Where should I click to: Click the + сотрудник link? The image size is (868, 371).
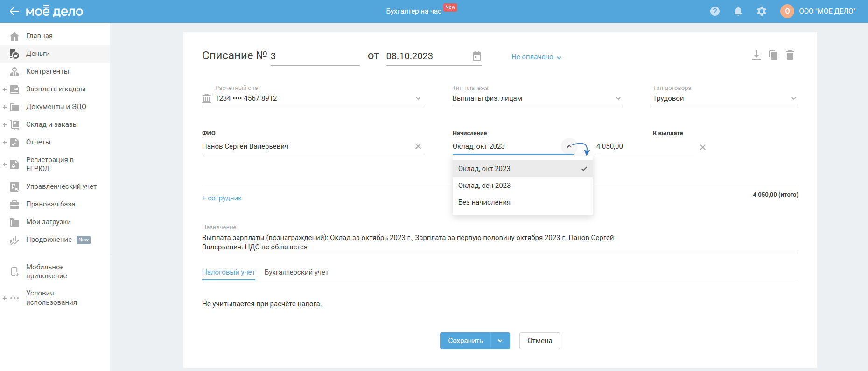point(222,198)
